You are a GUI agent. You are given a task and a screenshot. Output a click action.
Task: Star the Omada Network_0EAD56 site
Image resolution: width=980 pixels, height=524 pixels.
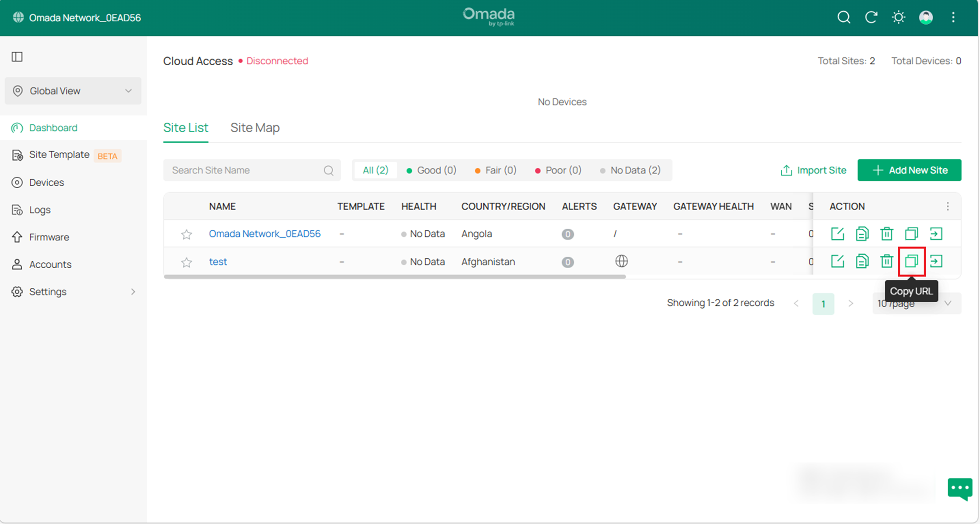pyautogui.click(x=186, y=234)
